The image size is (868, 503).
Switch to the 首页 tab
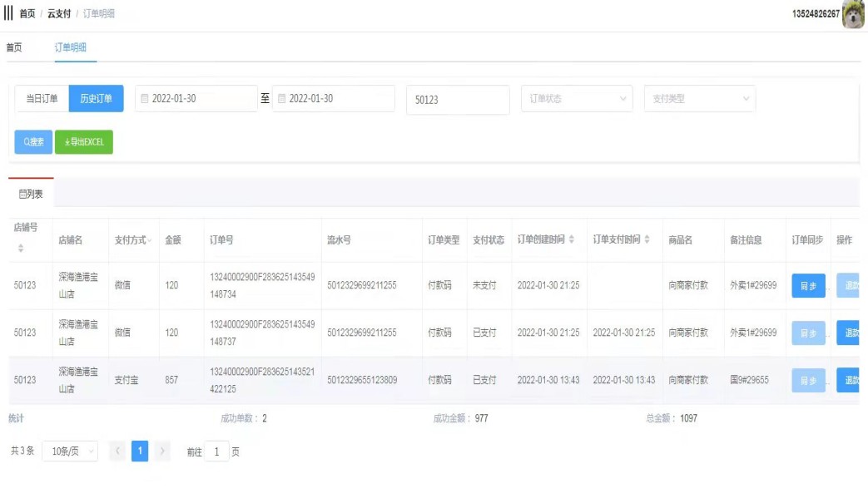(x=14, y=47)
